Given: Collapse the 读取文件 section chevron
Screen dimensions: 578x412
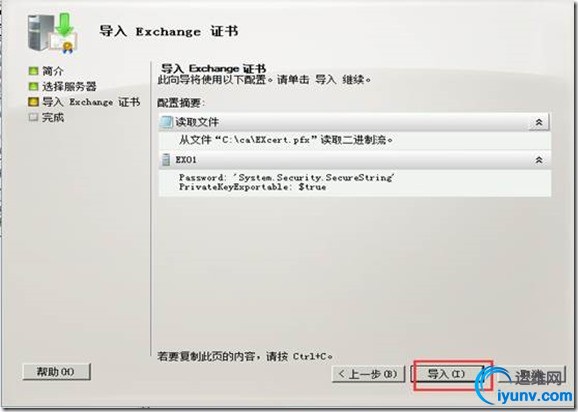Looking at the screenshot, I should (x=539, y=122).
